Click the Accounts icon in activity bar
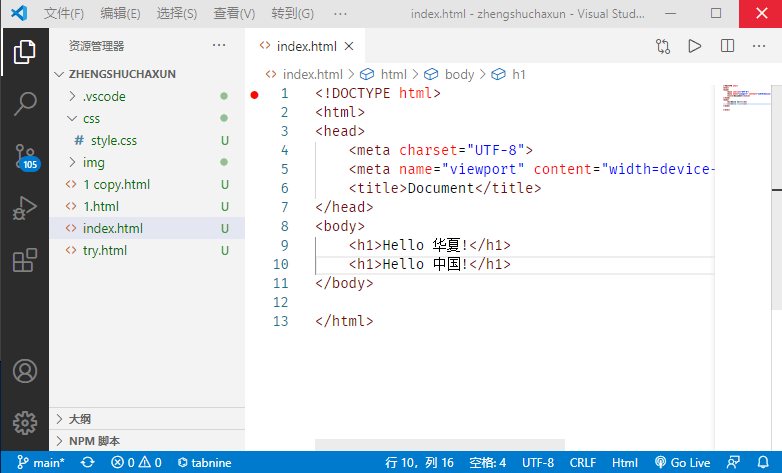The image size is (782, 473). coord(25,371)
